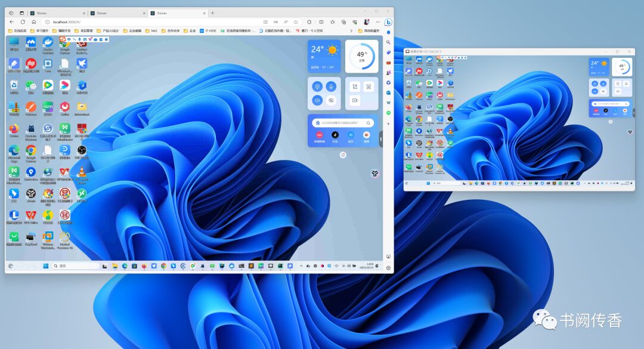644x349 pixels.
Task: Open the Recycle Bin icon on the remote desktop
Action: point(14,87)
